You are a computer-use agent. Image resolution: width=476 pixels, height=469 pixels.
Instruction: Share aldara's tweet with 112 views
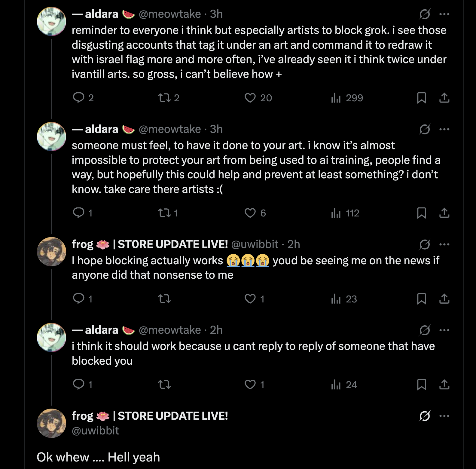[444, 213]
